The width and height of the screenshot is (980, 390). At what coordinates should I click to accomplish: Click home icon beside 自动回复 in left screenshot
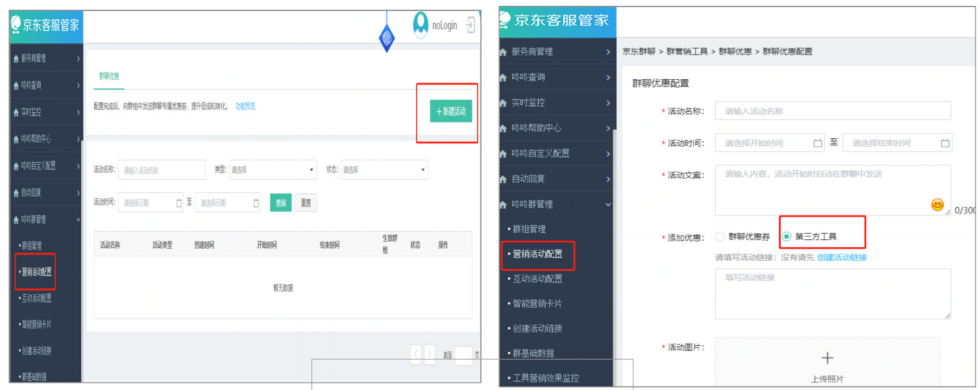16,193
